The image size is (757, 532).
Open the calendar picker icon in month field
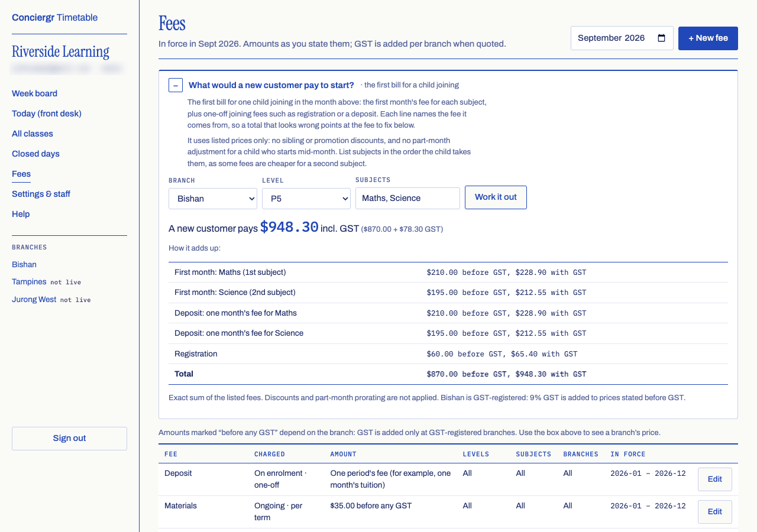(661, 38)
